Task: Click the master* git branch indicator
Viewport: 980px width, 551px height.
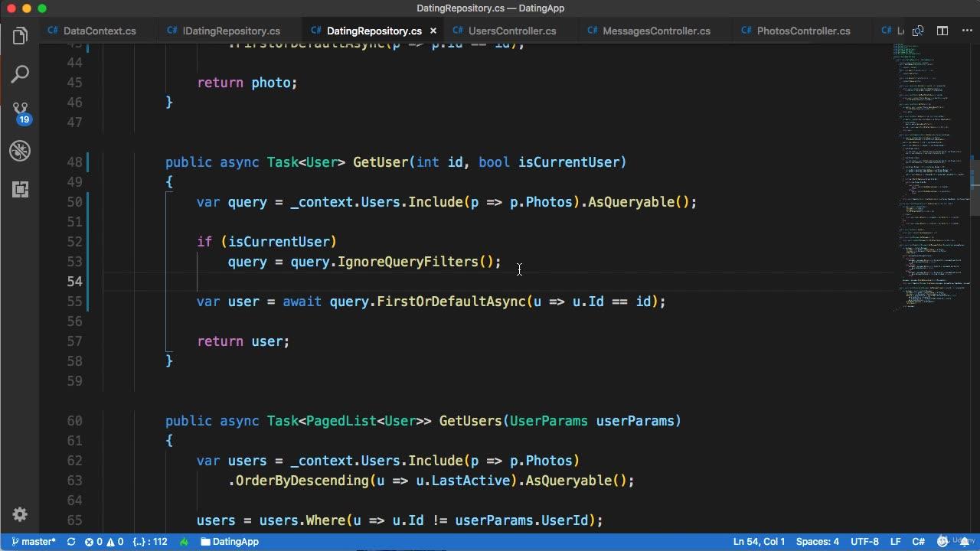Action: [34, 542]
